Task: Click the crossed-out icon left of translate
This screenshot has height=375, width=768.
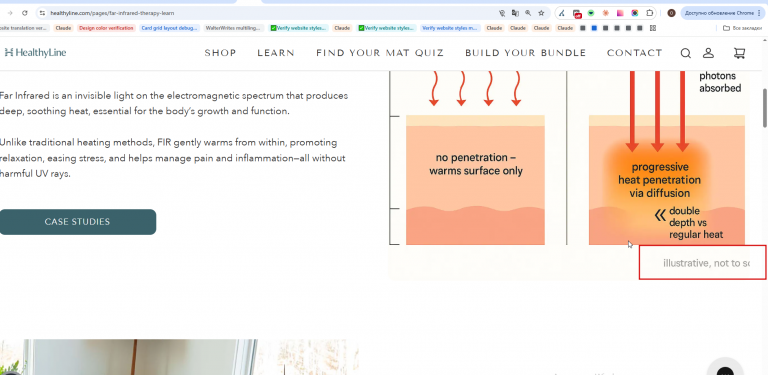Action: pos(502,13)
